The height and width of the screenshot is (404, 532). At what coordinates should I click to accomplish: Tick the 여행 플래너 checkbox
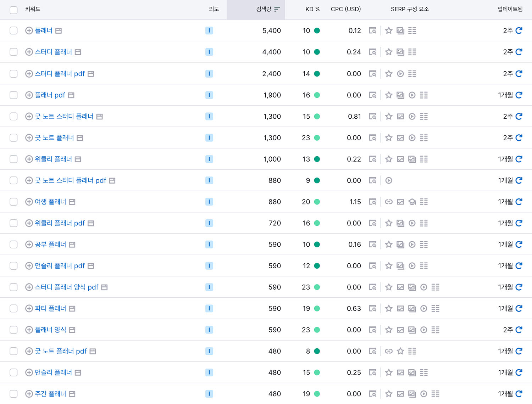pos(13,202)
